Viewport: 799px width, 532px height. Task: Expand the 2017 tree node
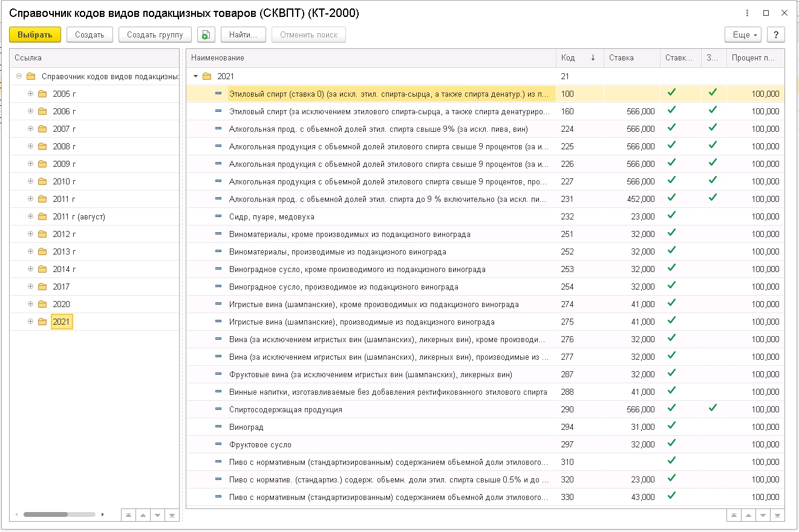pos(30,287)
